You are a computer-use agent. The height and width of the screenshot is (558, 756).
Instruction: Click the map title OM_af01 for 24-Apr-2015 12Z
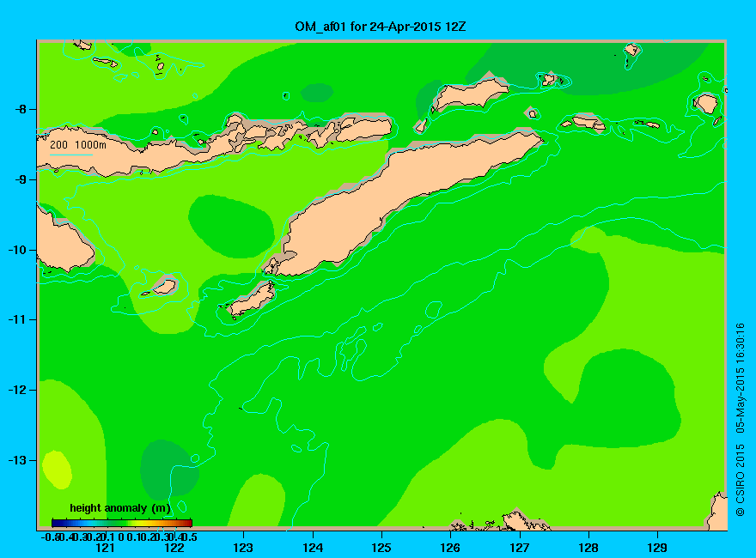[x=381, y=27]
